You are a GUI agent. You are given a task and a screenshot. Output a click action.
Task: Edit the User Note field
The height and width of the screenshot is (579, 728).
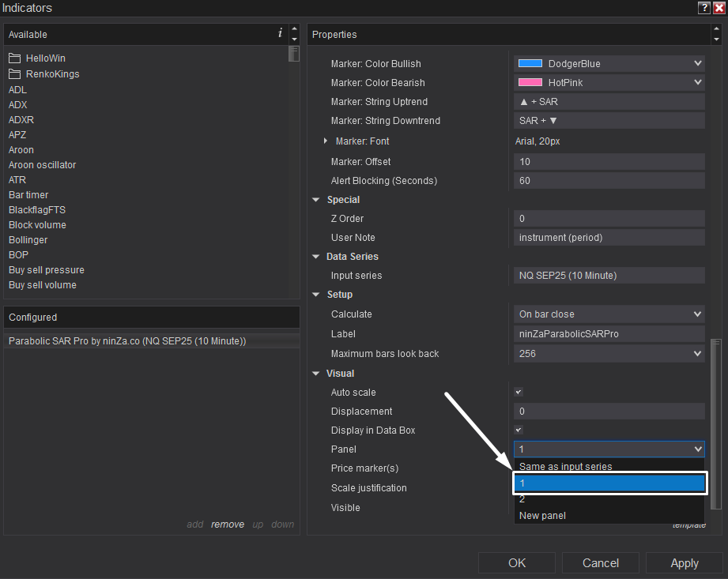point(609,238)
